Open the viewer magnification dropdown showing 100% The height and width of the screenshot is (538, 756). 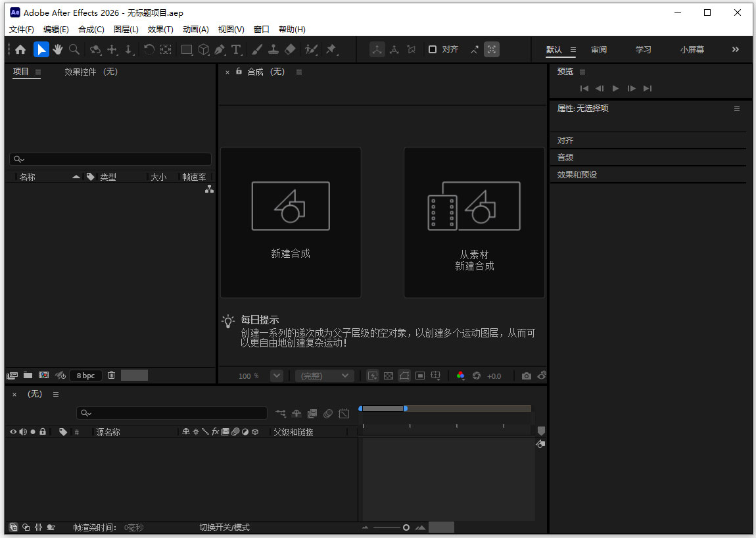click(x=277, y=376)
